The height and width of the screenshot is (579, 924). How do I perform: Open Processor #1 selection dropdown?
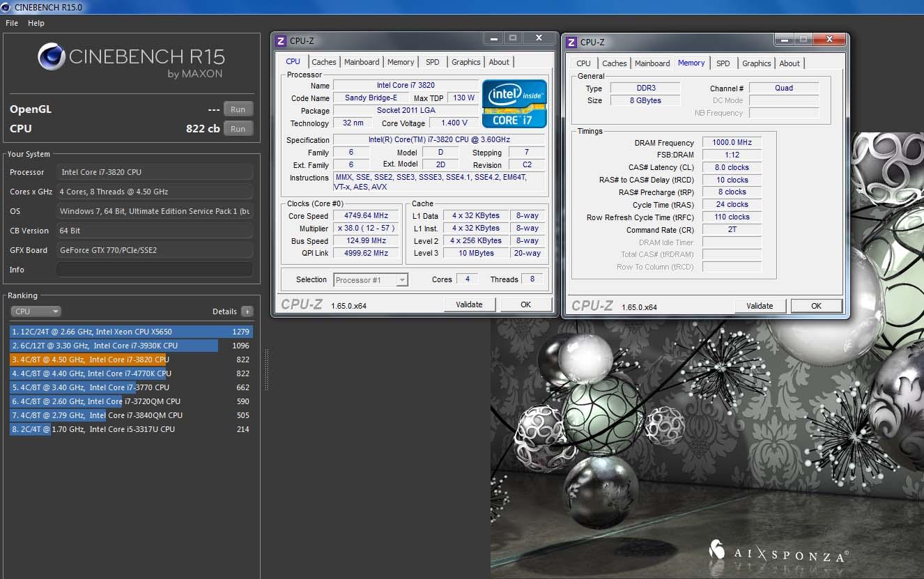[371, 280]
